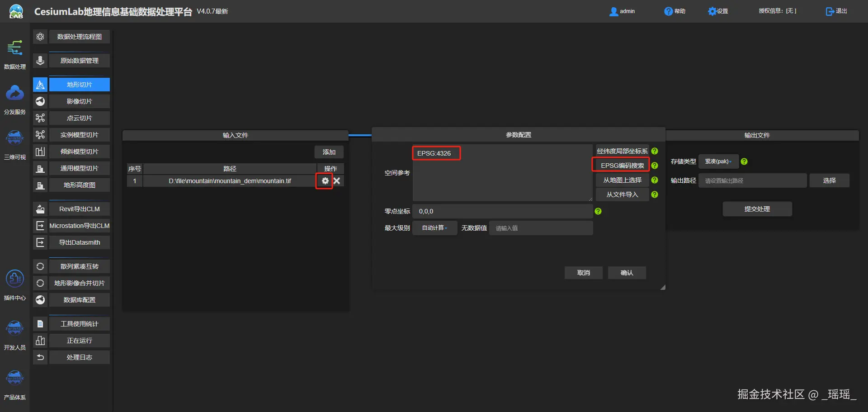Click help icon next to 零点坐标 field
The image size is (868, 412).
(x=598, y=211)
